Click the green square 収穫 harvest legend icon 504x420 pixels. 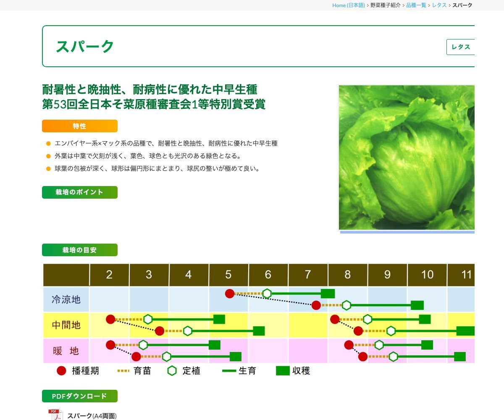point(281,371)
